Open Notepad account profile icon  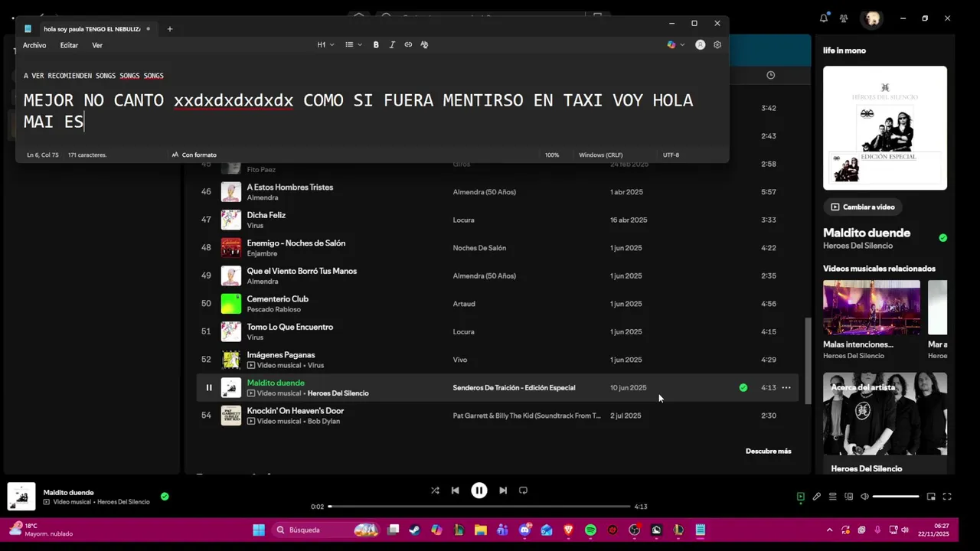(700, 45)
